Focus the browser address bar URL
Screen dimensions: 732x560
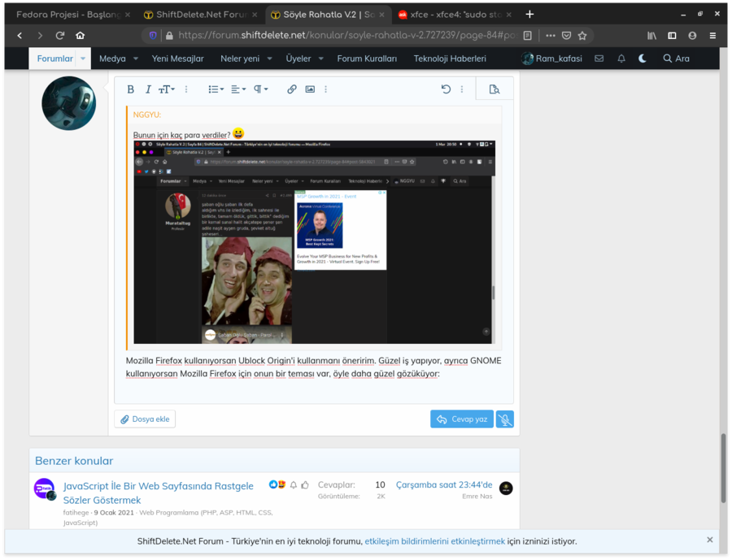coord(348,36)
